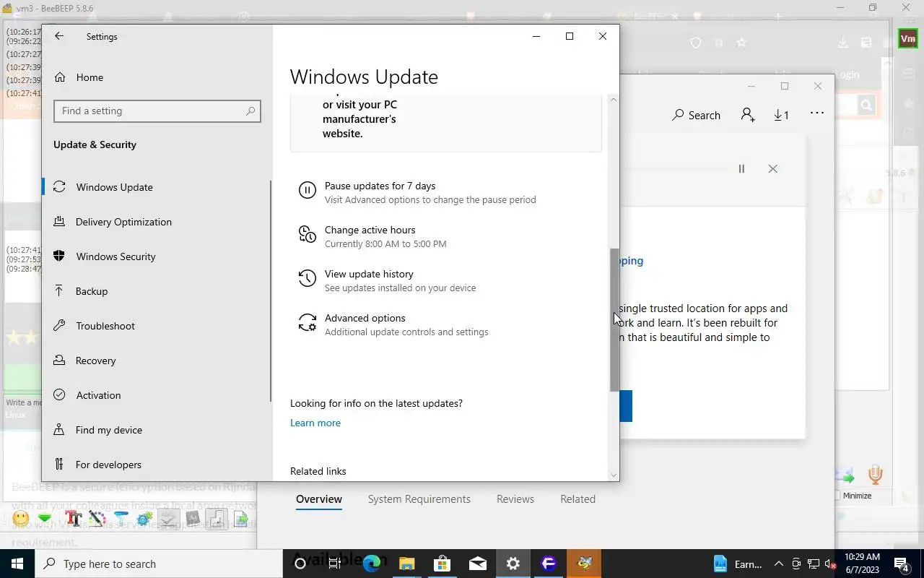Open Task View on the taskbar
Viewport: 924px width, 578px height.
[335, 564]
